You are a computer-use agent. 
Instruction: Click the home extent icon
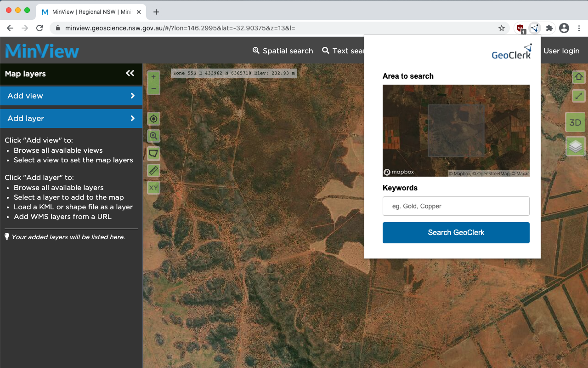[x=579, y=77]
